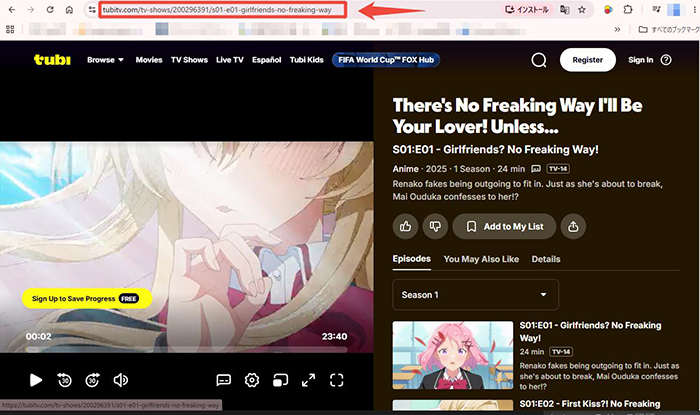Open the search magnifier icon

tap(539, 60)
